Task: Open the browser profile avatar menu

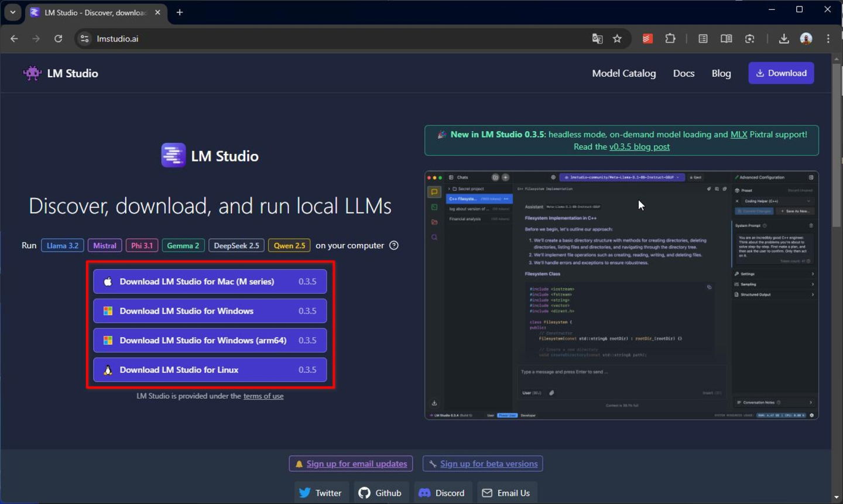Action: 806,39
